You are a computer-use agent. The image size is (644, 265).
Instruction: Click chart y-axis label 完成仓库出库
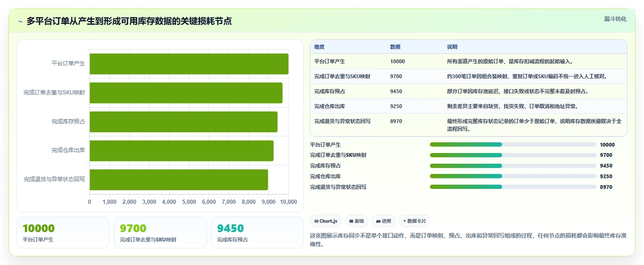click(68, 150)
